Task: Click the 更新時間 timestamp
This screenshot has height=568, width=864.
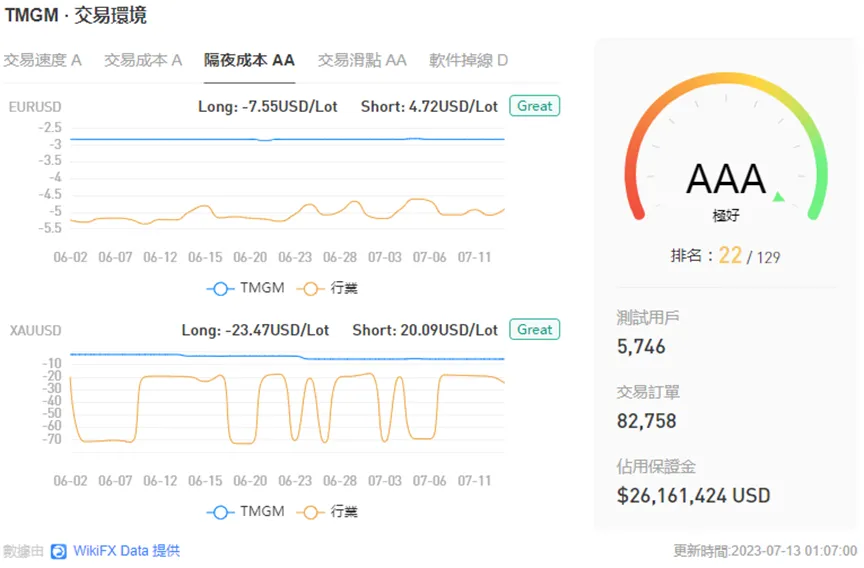Action: coord(765,551)
